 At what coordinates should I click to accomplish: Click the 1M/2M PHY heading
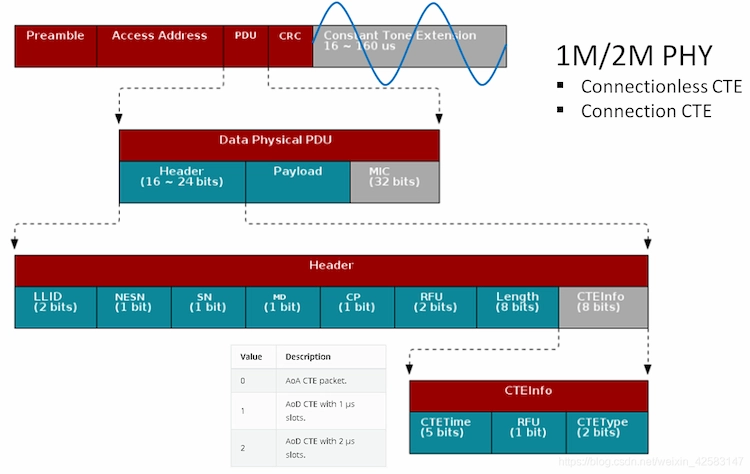634,55
